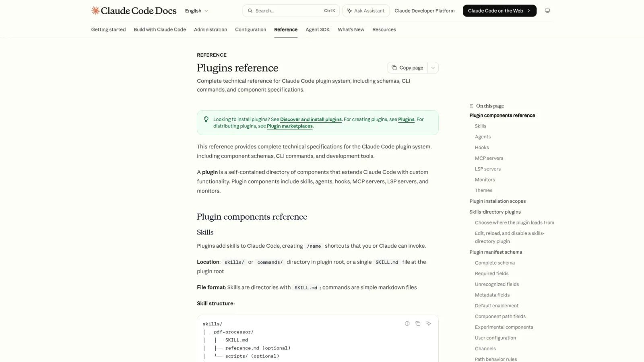
Task: Ask AI about the code block via sparkle icon
Action: pos(429,323)
